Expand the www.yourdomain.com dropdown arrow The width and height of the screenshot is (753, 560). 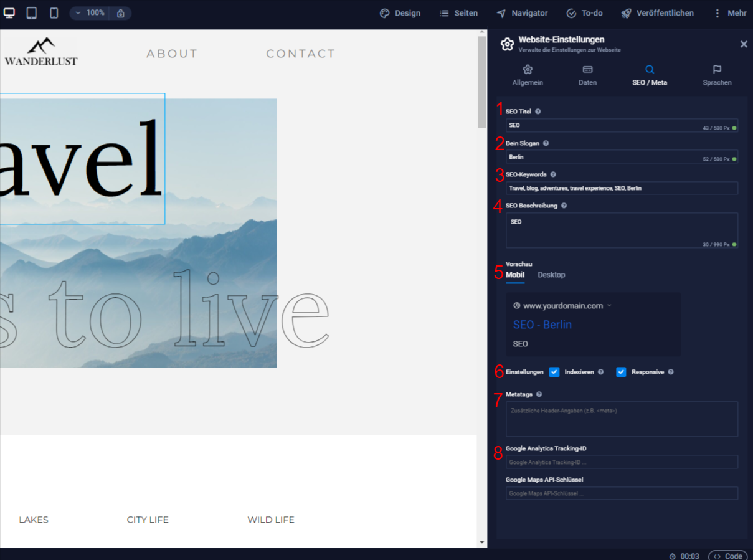pyautogui.click(x=609, y=306)
